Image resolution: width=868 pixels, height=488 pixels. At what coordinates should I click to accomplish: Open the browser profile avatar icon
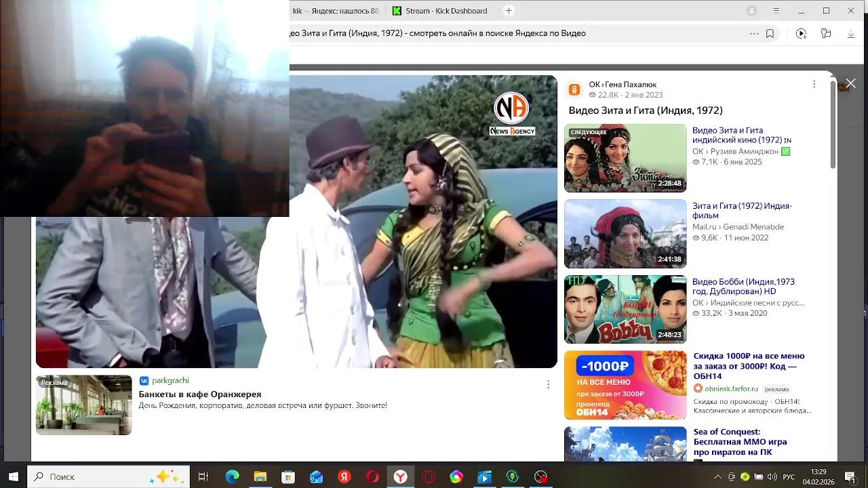coord(751,11)
